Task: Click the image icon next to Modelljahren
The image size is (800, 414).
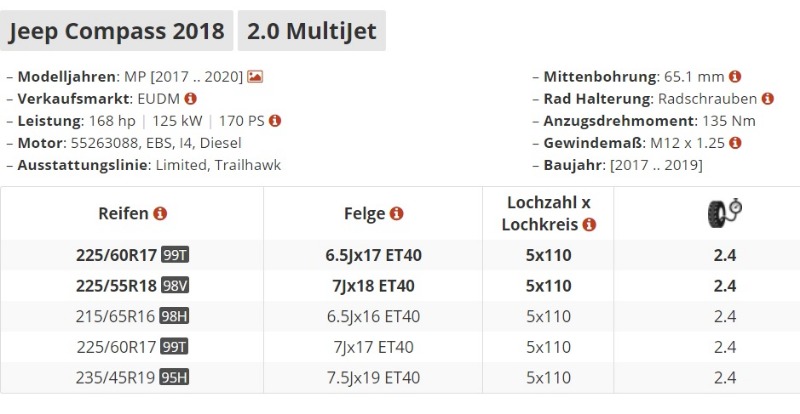Action: 255,76
